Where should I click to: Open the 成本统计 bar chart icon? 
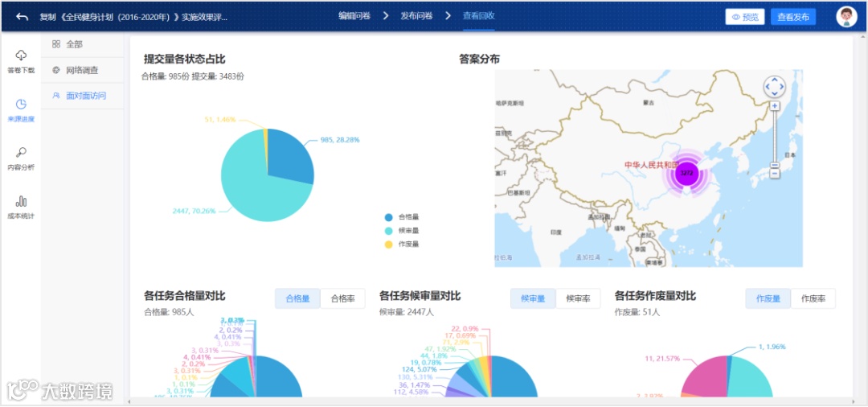tap(21, 201)
